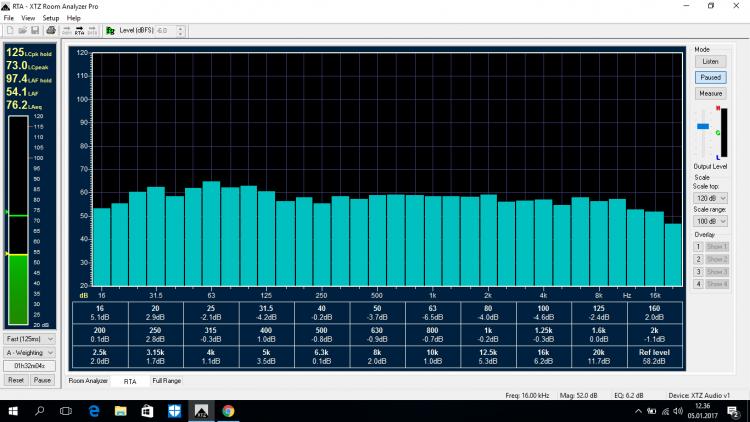
Task: Click the Output Level slider handle
Action: (x=703, y=126)
